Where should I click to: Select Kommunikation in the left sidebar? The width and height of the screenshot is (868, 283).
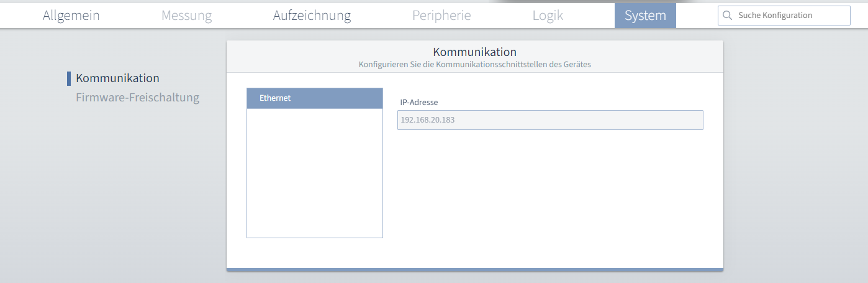tap(117, 78)
